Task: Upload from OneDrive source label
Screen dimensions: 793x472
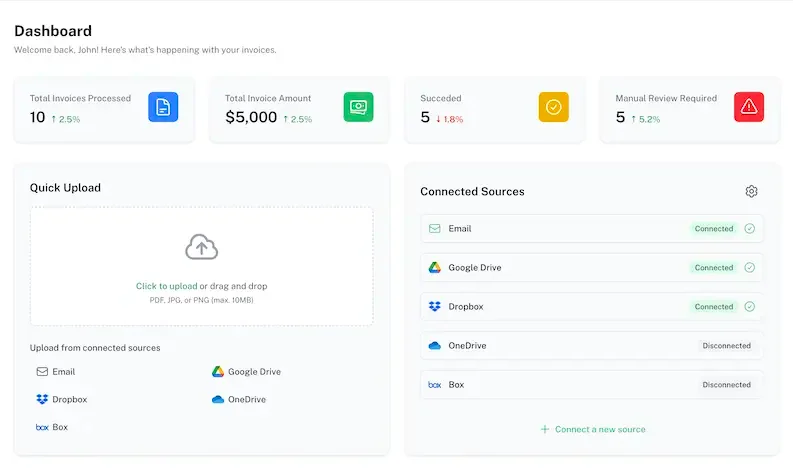Action: point(247,399)
